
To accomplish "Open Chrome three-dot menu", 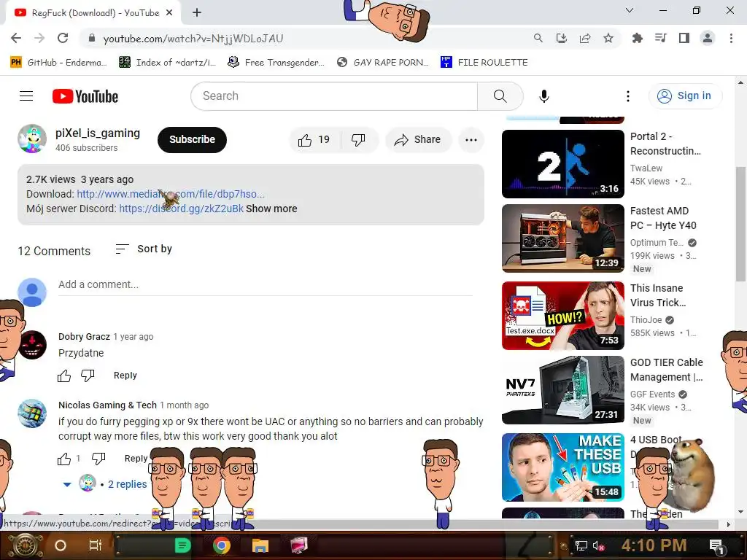I will (731, 38).
